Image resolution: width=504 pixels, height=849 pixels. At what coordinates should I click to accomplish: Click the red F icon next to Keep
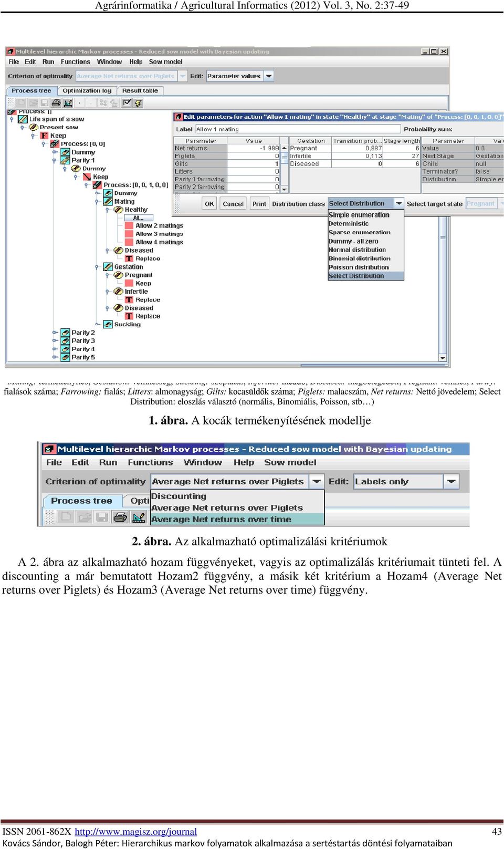45,136
